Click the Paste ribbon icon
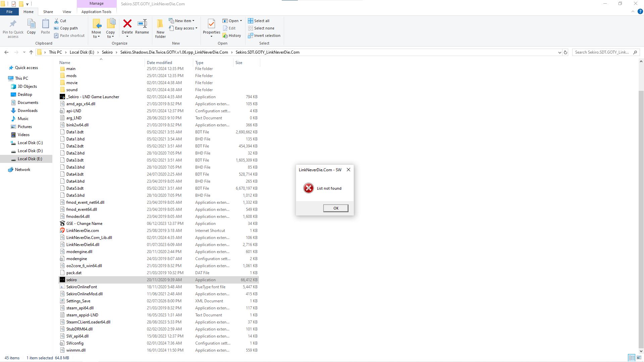This screenshot has height=362, width=644. coord(45,24)
